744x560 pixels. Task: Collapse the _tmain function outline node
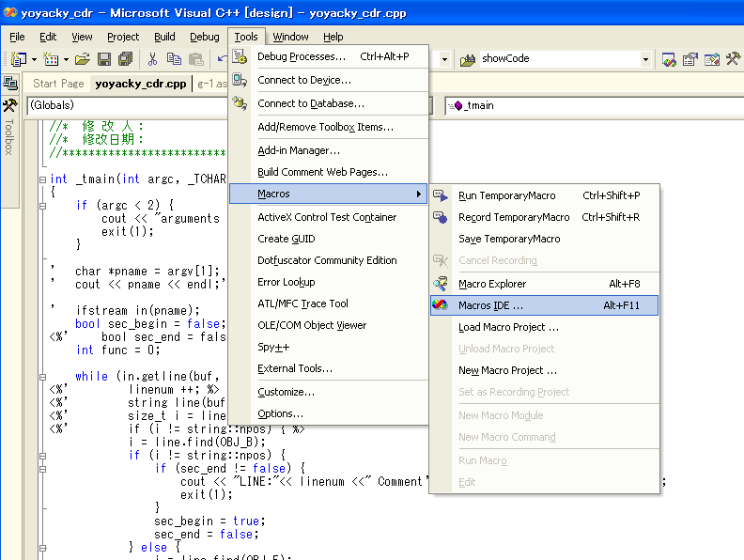[x=42, y=179]
